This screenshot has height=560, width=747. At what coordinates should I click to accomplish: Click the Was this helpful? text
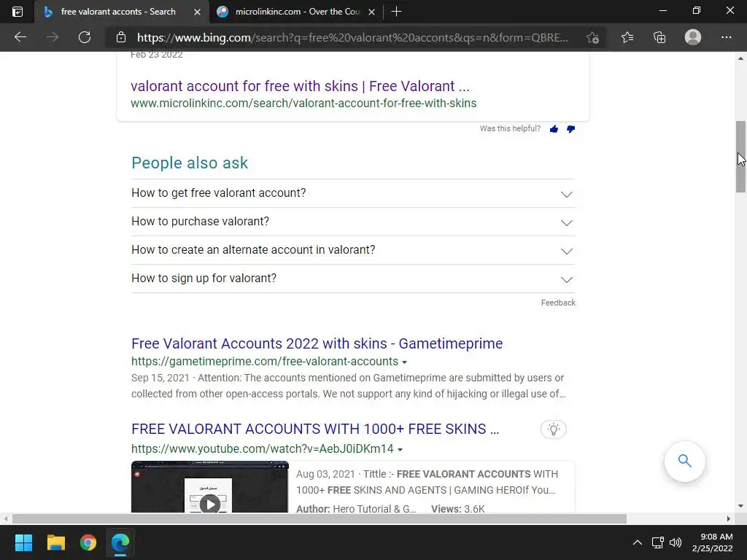tap(510, 128)
